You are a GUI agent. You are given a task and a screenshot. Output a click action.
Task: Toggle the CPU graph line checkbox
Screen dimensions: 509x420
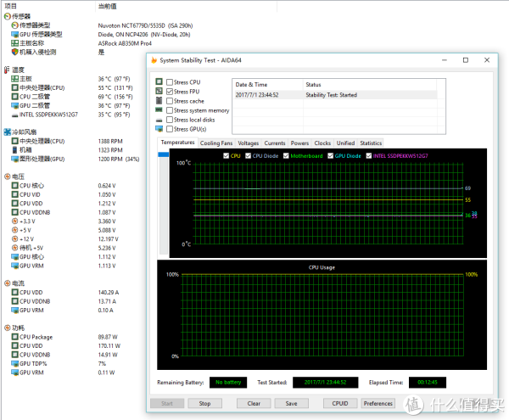(227, 156)
